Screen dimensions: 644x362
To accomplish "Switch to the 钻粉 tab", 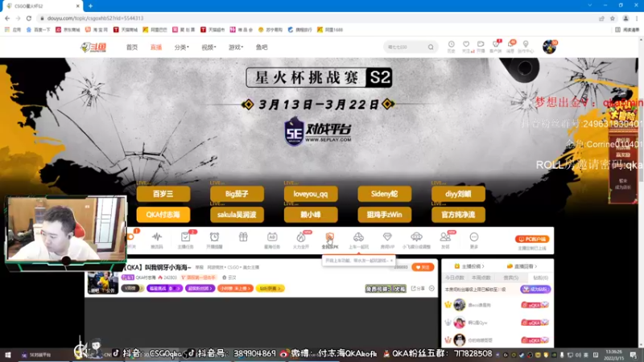I will tap(540, 278).
